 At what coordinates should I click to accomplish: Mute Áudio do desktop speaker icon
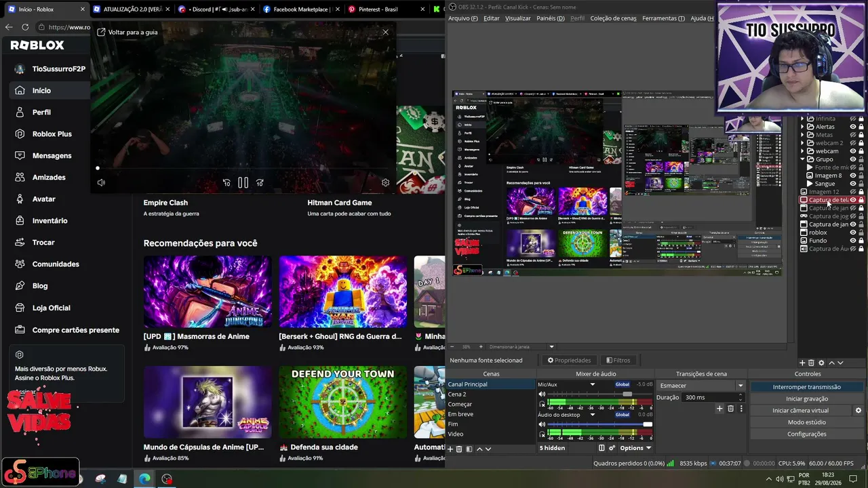pos(542,424)
